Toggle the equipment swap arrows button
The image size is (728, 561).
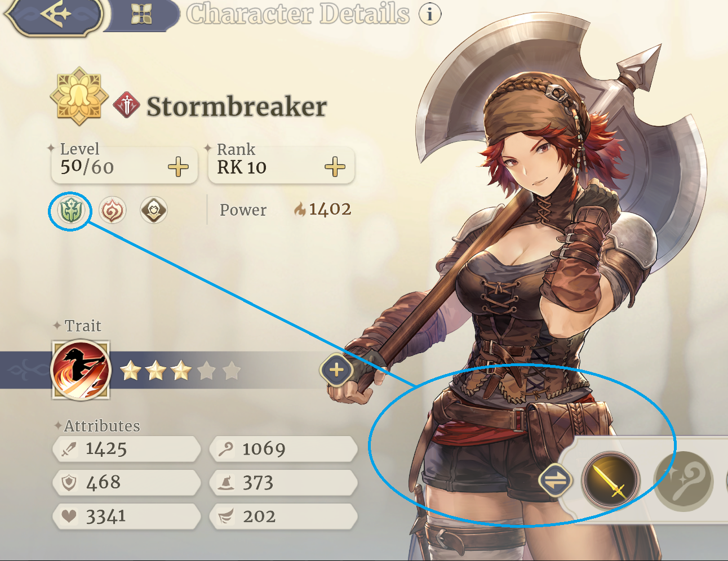click(555, 480)
